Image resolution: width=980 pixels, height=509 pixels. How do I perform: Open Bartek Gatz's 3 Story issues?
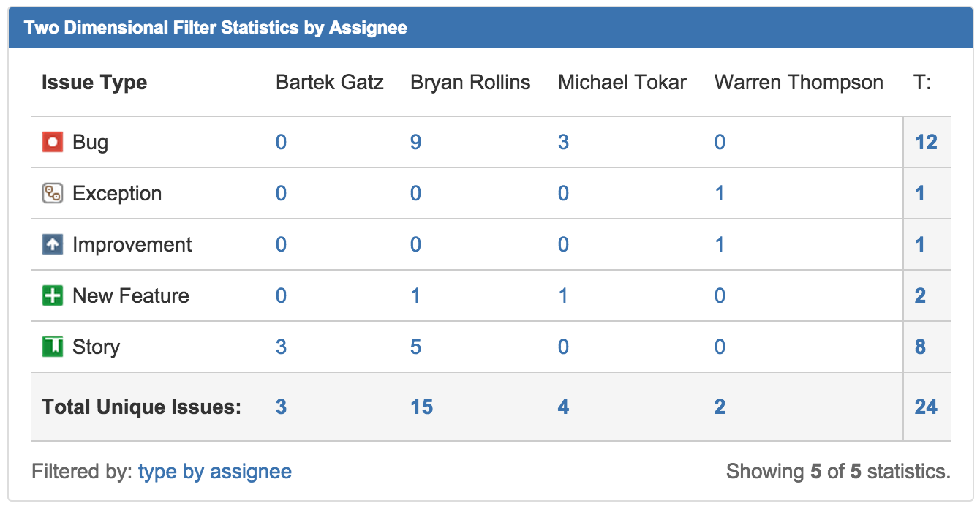281,347
